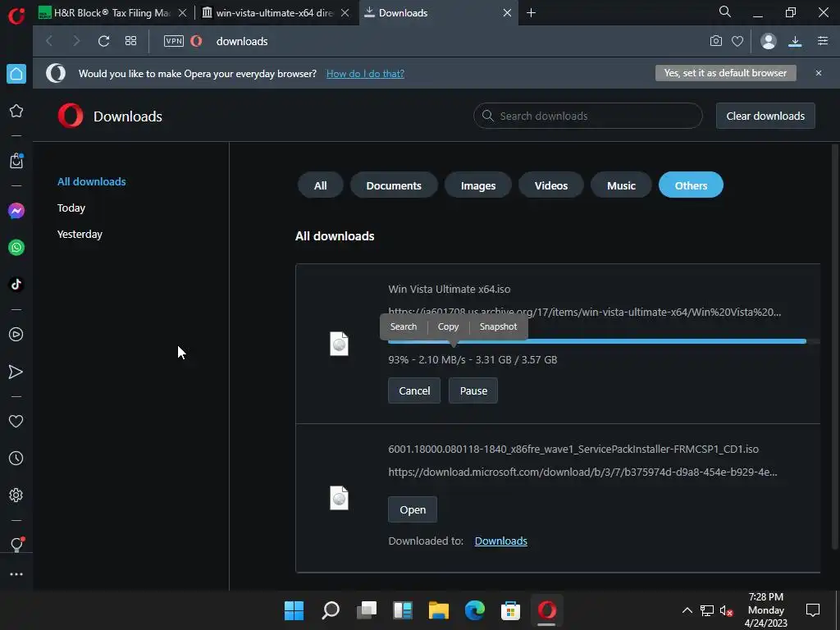The width and height of the screenshot is (840, 630).
Task: Click the ServicePackInstaller iso file icon
Action: pos(339,498)
